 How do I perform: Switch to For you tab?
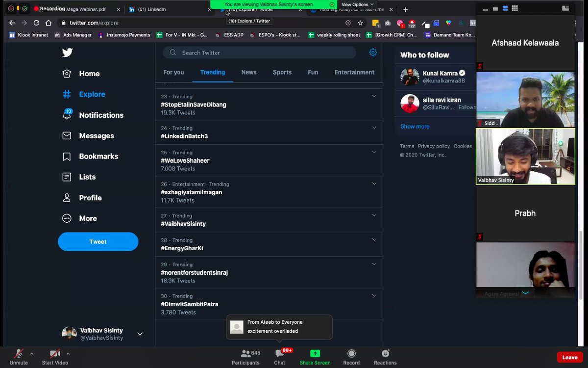(x=173, y=72)
